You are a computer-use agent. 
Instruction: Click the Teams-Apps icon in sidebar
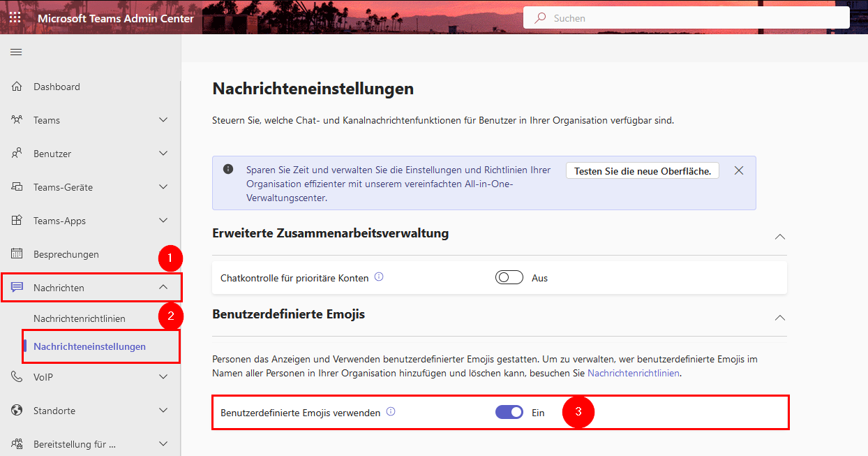(x=17, y=221)
